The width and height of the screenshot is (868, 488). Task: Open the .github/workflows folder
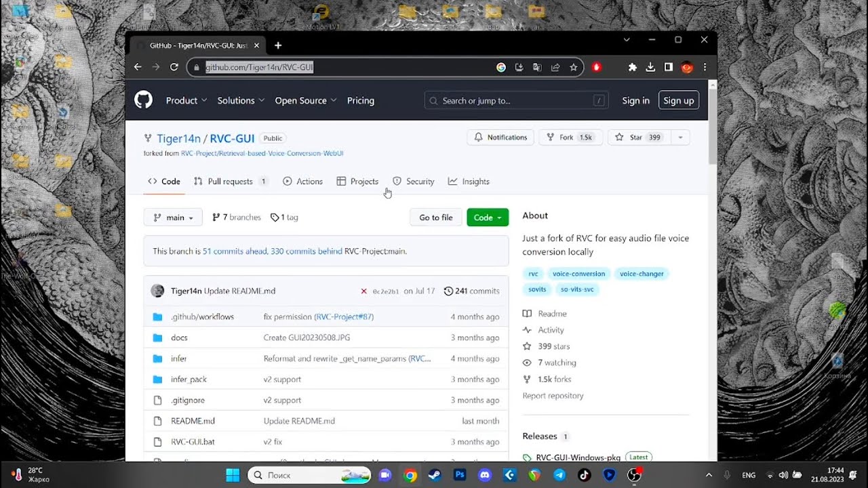coord(202,317)
